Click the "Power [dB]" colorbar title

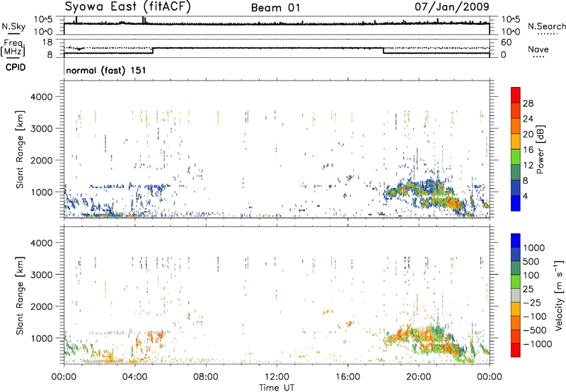pyautogui.click(x=540, y=149)
